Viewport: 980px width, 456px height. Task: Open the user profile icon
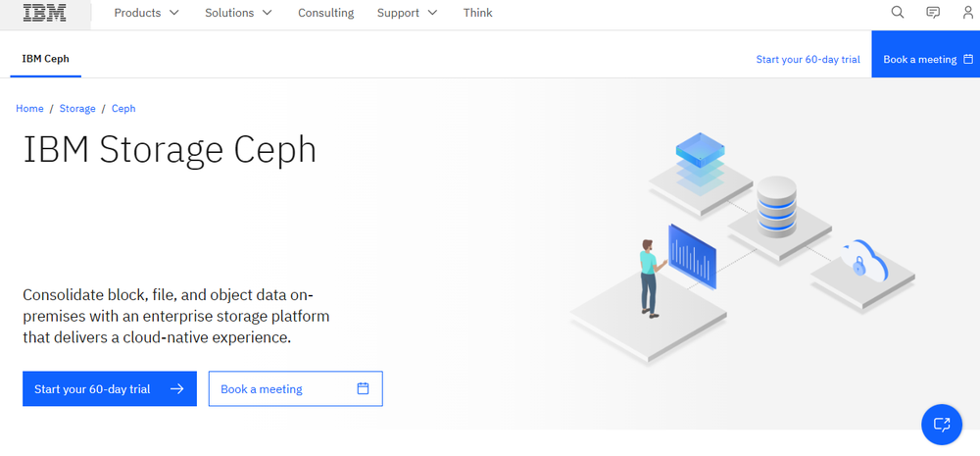968,13
